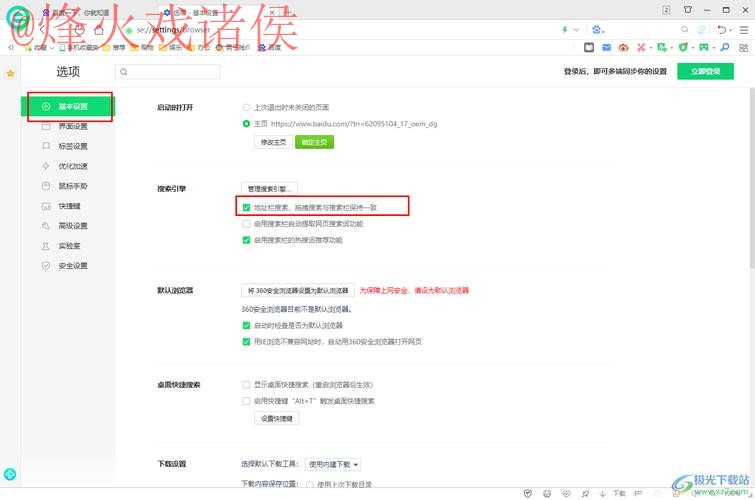Open the 高级设置 settings section
Viewport: 755px width, 500px height.
pyautogui.click(x=68, y=226)
